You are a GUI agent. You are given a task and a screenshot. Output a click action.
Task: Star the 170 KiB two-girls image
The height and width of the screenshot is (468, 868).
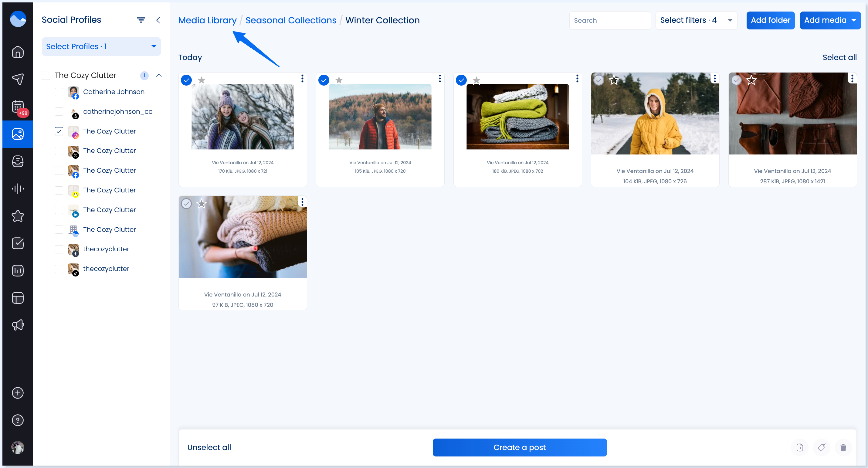click(x=202, y=80)
